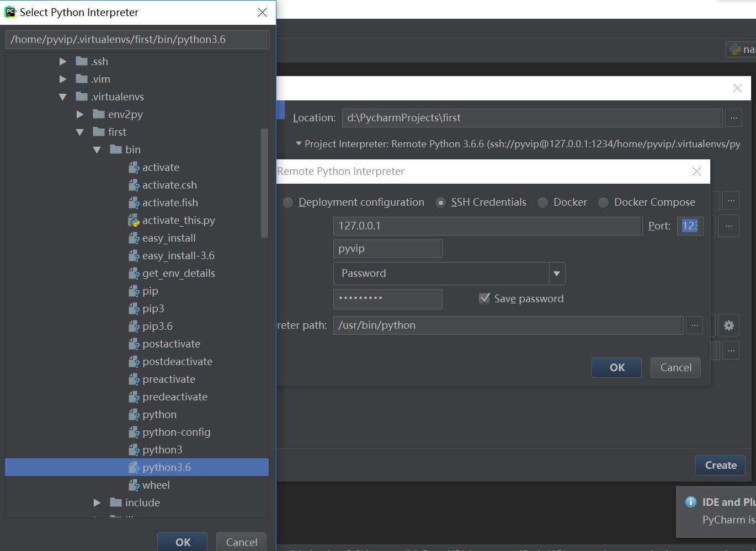756x551 pixels.
Task: Click the activate file icon
Action: 134,167
